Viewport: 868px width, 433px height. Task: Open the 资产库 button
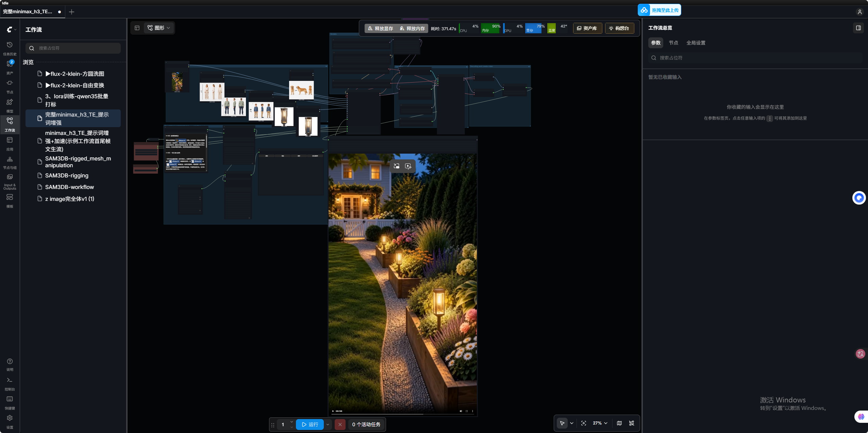[587, 28]
